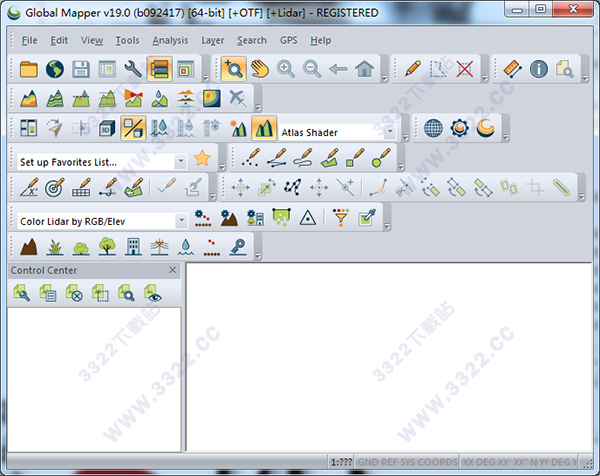Click the blue gear settings icon

pos(459,128)
